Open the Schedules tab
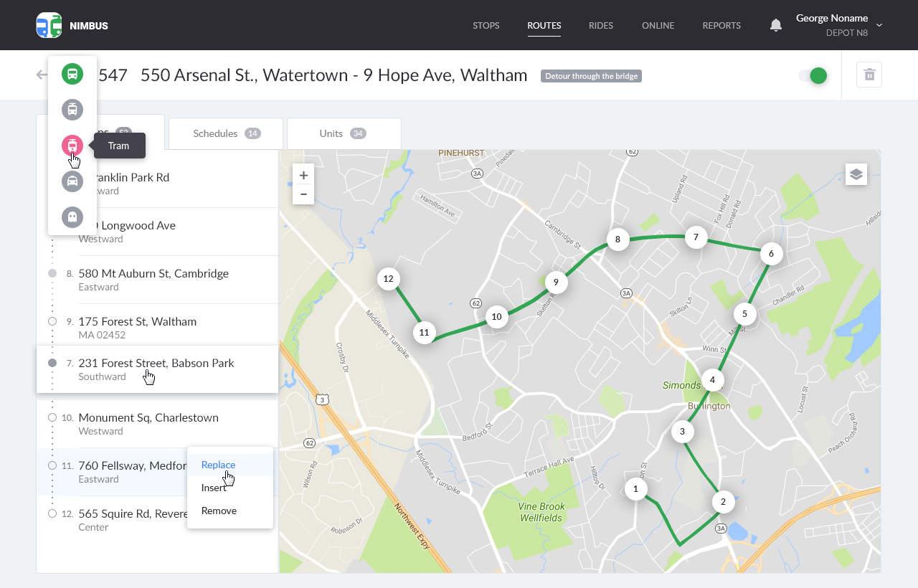 tap(225, 133)
